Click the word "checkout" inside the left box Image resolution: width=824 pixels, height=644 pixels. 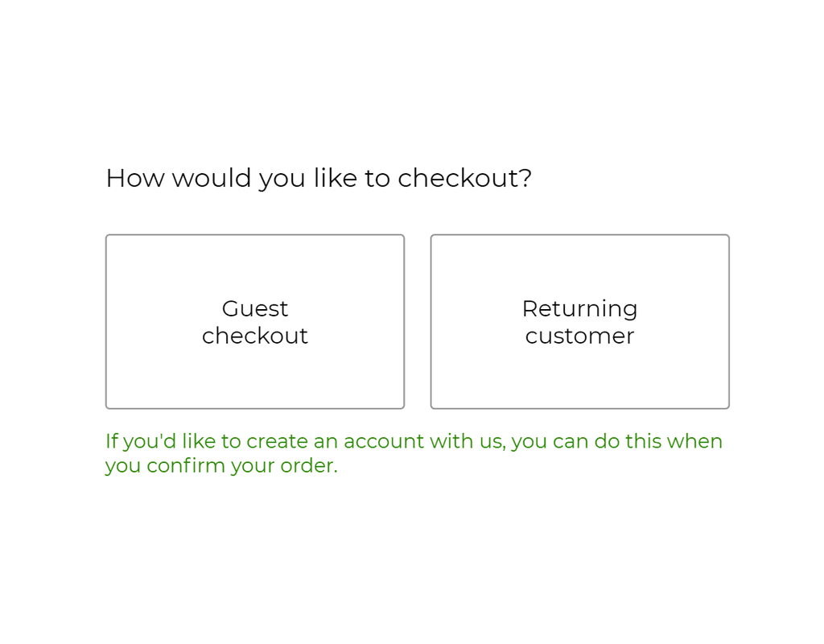point(254,336)
